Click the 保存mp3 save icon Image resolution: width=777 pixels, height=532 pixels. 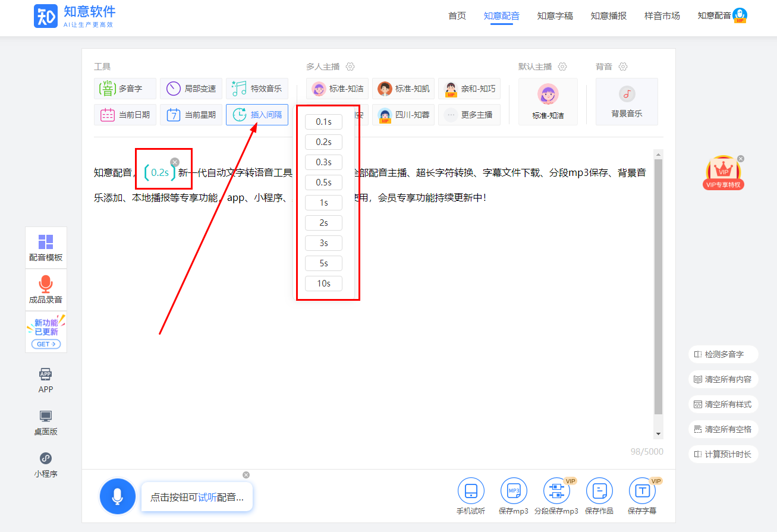(x=514, y=491)
